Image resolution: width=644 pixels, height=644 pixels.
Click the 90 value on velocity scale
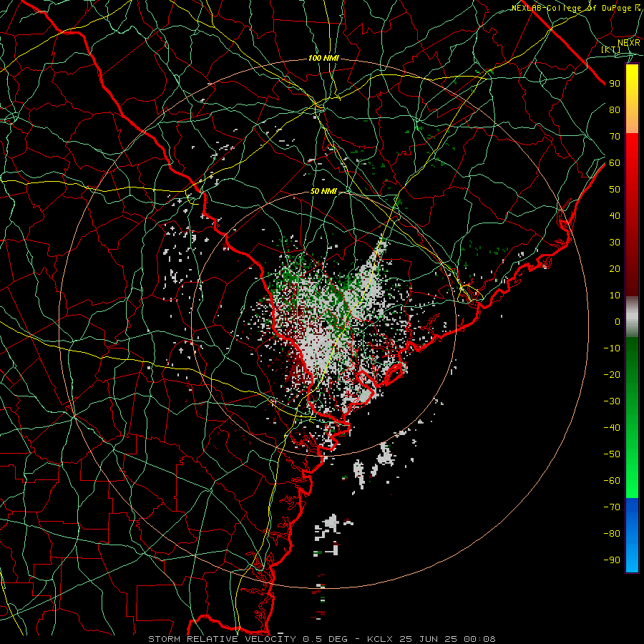pyautogui.click(x=615, y=84)
